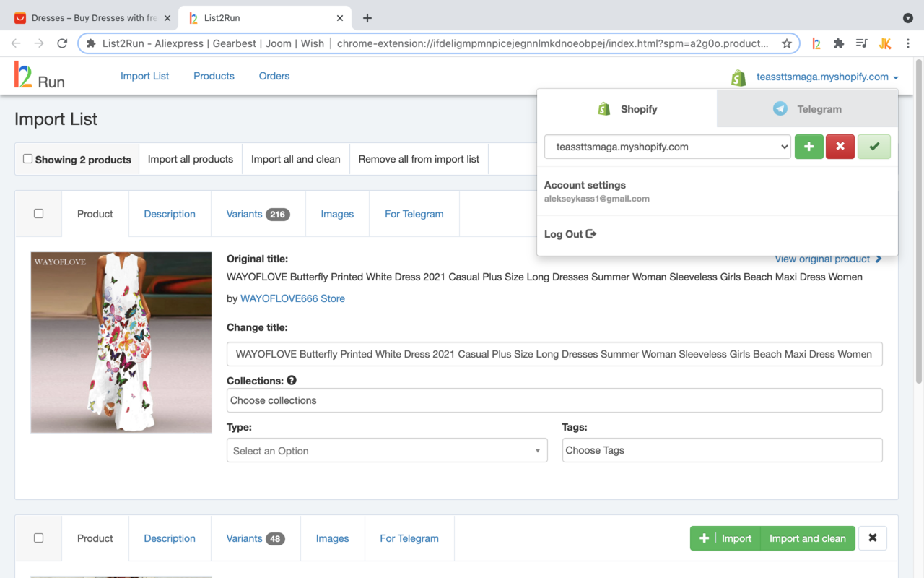Screen dimensions: 924x578
Task: Open the Chrome extensions puzzle icon
Action: [x=839, y=43]
